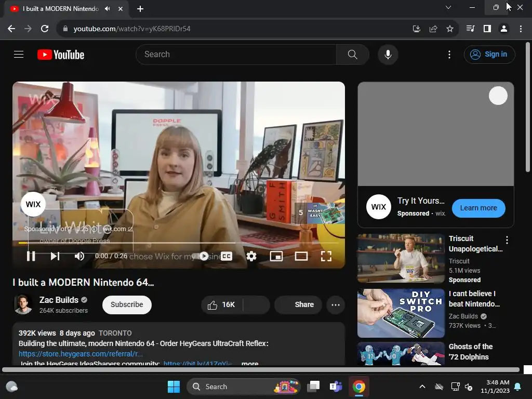
Task: Expand description with more
Action: [x=250, y=363]
